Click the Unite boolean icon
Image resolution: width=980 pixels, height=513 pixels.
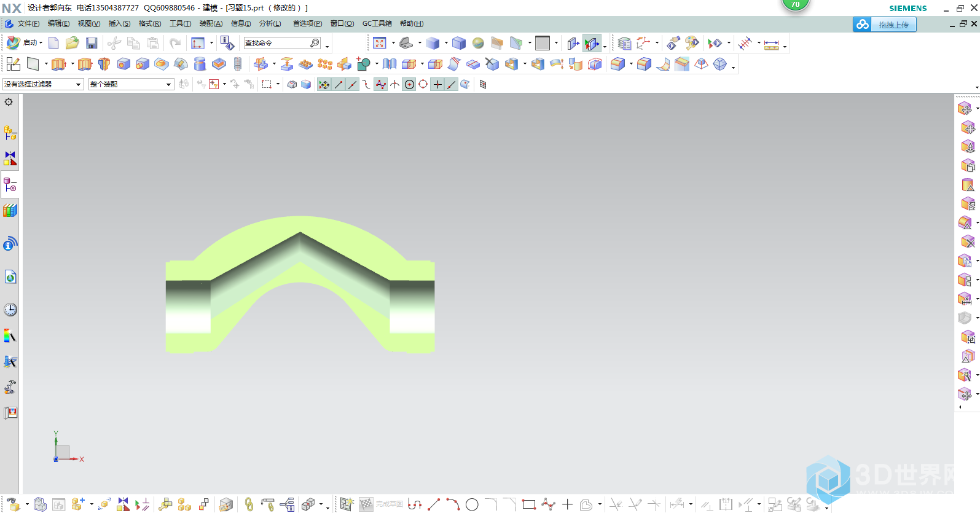[364, 64]
